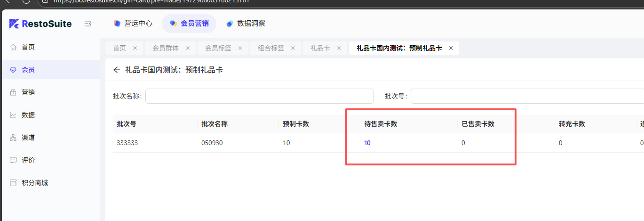Viewport: 644px width, 221px height.
Task: Close the 首页 tab with its X
Action: (135, 48)
